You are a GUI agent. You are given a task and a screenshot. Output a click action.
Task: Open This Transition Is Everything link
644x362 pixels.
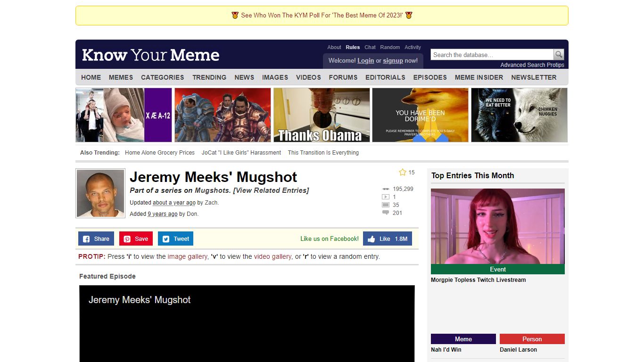tap(323, 153)
